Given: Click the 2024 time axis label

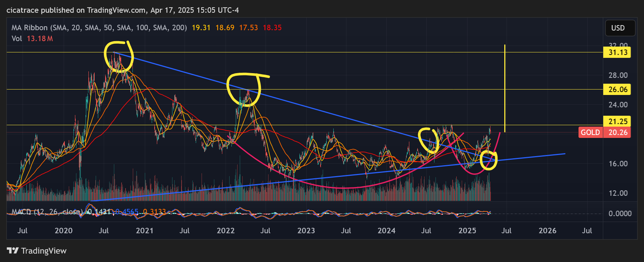Looking at the screenshot, I should [386, 231].
